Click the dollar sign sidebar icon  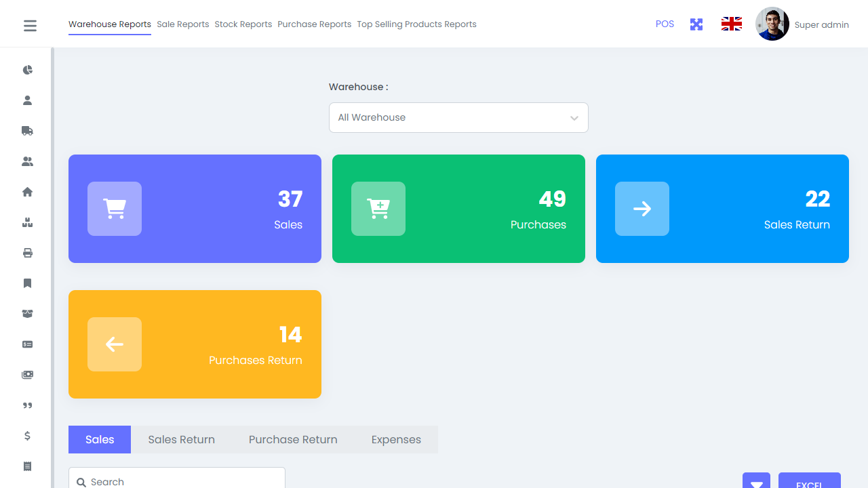click(27, 436)
